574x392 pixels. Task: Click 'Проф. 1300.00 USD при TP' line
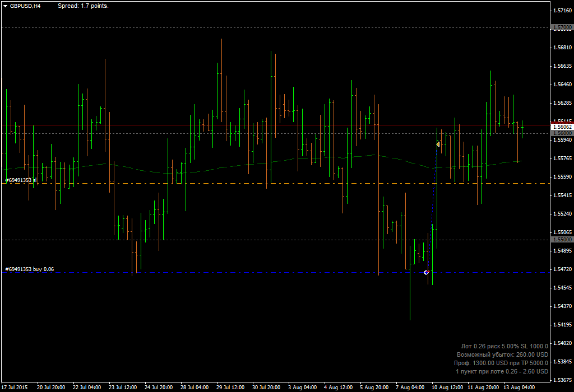(501, 363)
